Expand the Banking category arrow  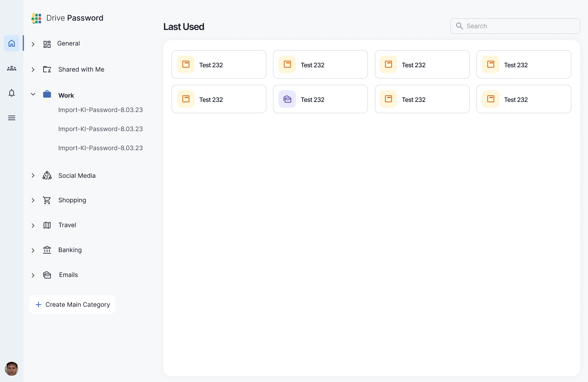(x=33, y=251)
